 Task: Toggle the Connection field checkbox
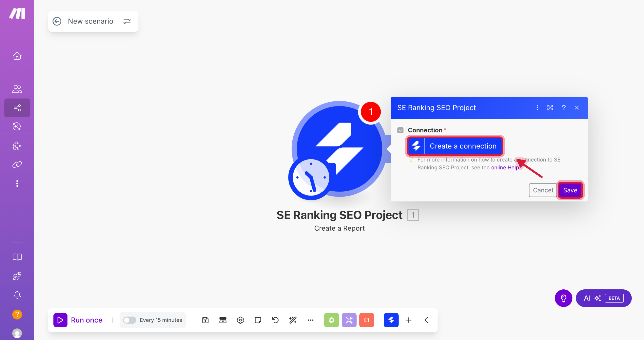point(400,130)
